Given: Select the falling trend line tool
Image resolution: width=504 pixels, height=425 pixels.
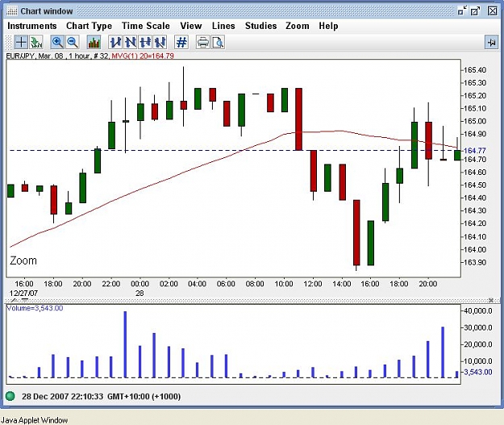Looking at the screenshot, I should tap(130, 42).
